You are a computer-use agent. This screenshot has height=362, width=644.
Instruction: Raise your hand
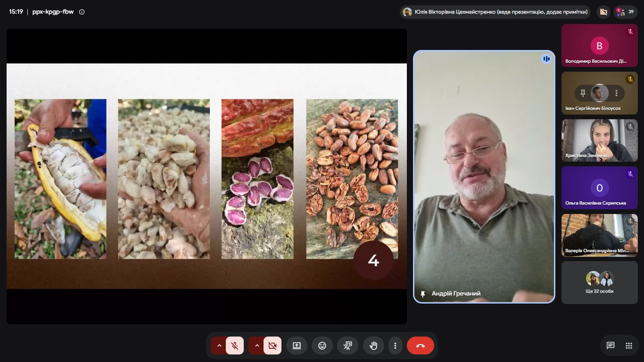373,346
